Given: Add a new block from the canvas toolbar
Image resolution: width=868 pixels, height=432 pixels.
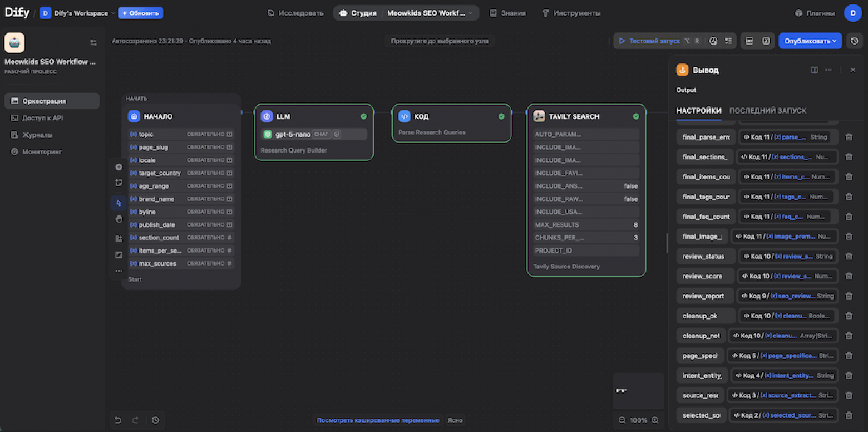Looking at the screenshot, I should (x=119, y=167).
